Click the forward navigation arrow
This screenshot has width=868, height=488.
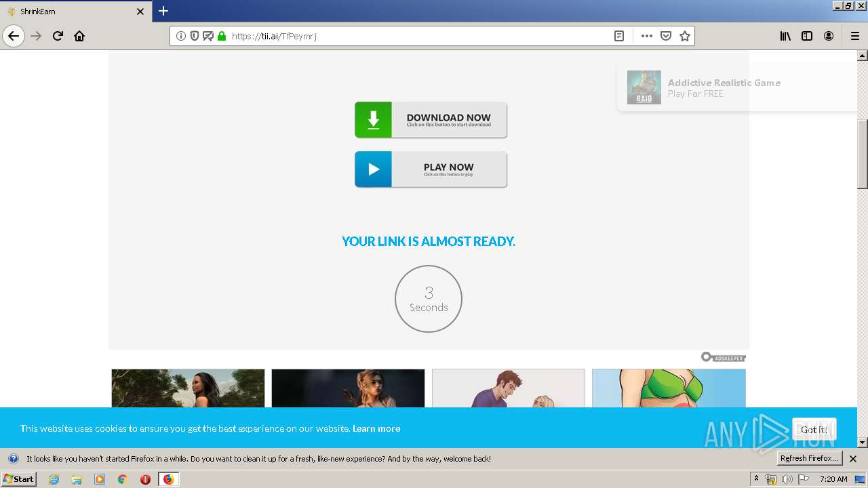(37, 36)
